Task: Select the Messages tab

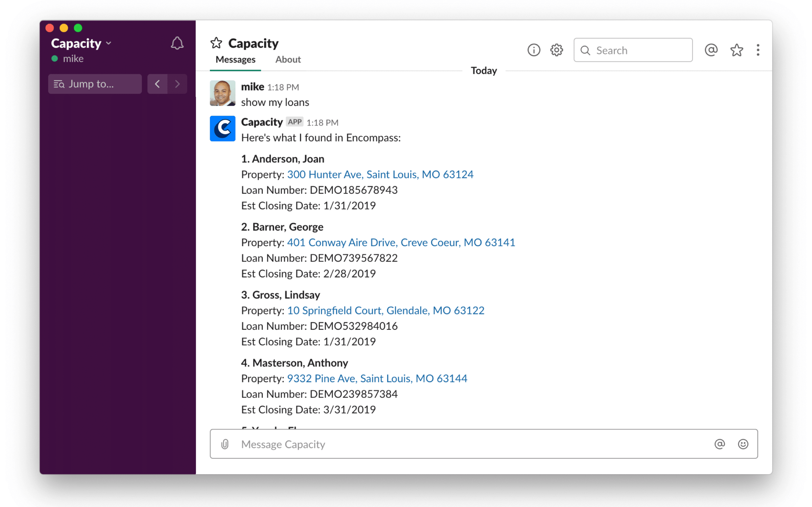Action: [235, 60]
